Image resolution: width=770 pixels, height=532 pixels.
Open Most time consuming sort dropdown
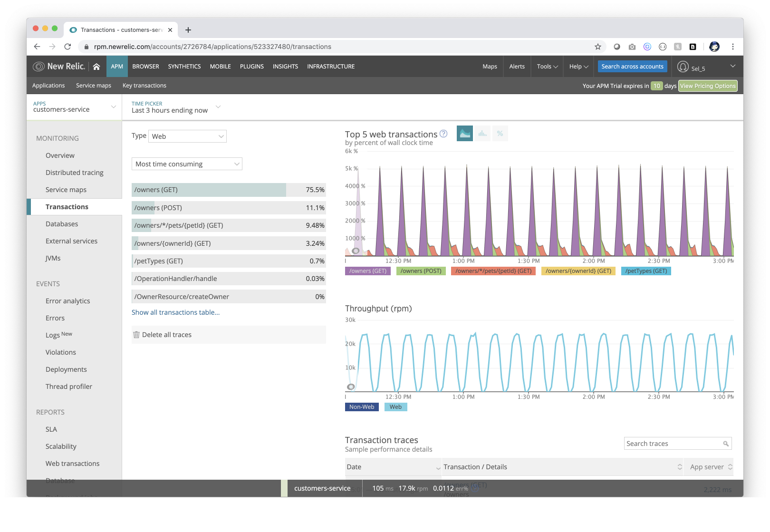(187, 164)
